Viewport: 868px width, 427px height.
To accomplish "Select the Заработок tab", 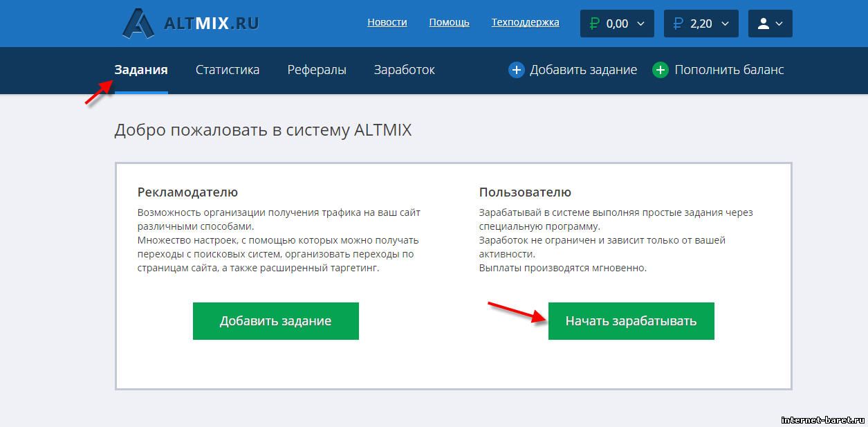I will pos(405,70).
